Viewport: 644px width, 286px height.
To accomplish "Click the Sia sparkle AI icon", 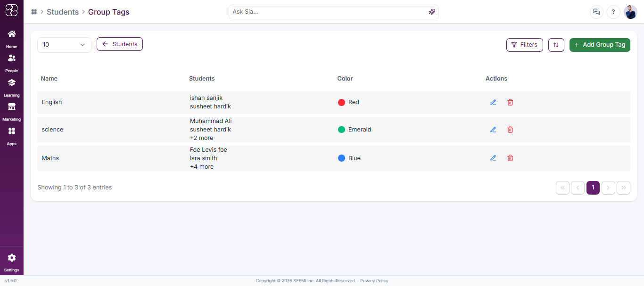I will coord(432,12).
